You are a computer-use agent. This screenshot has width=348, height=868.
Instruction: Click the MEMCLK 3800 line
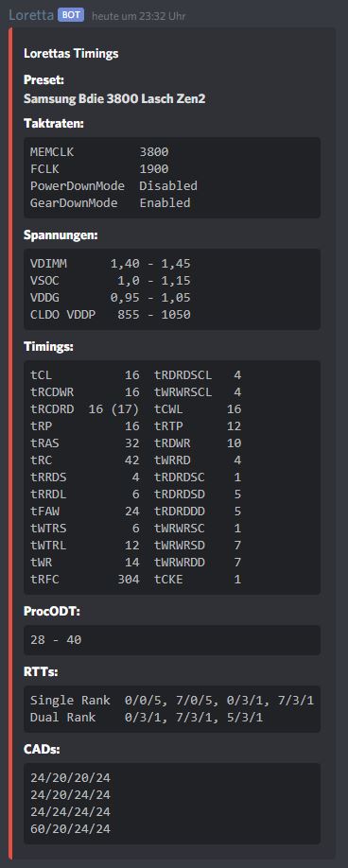click(x=99, y=152)
